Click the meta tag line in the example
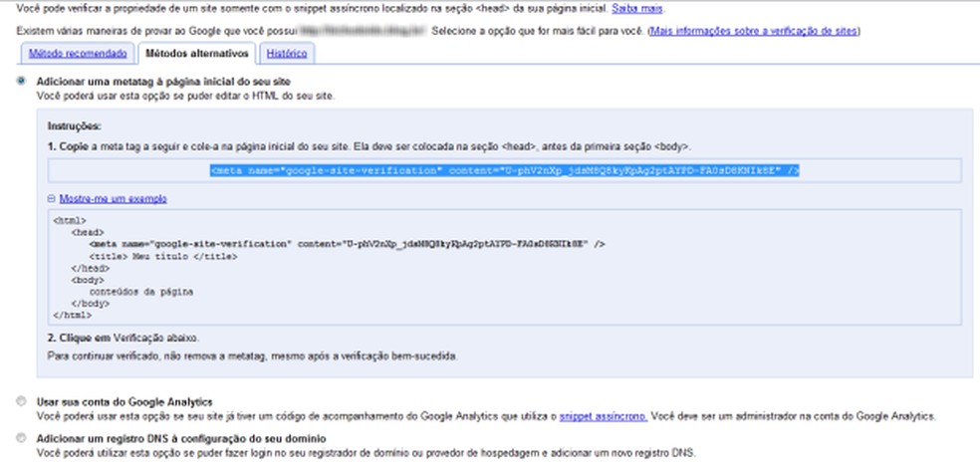Screen dimensions: 980x468 348,243
